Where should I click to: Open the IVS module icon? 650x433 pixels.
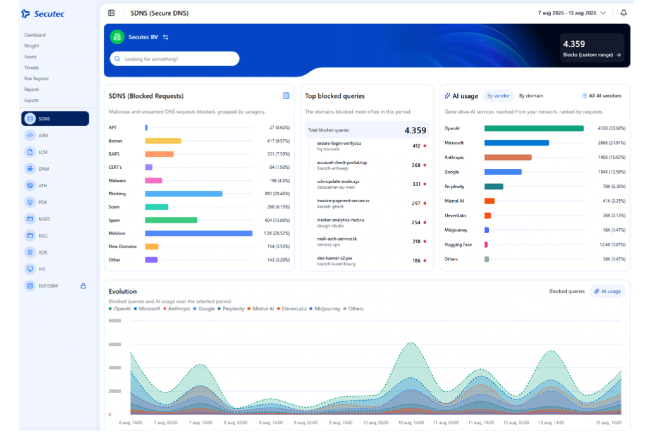tap(30, 269)
